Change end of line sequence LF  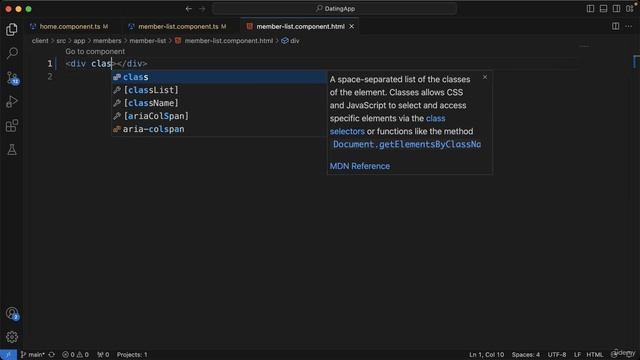577,355
